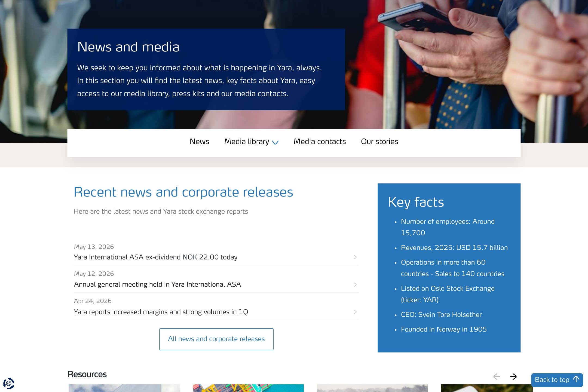Click the Key facts heading
The width and height of the screenshot is (588, 392).
pos(416,202)
